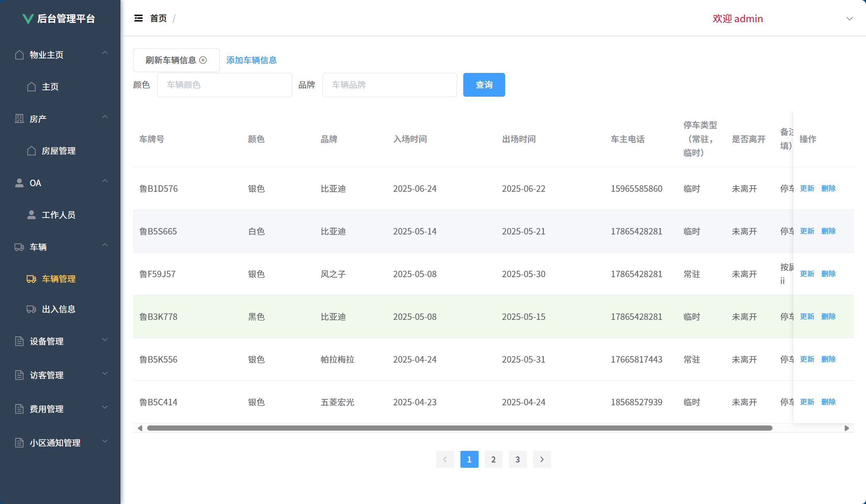This screenshot has width=866, height=504.
Task: Click the 首页 breadcrumb
Action: click(x=158, y=19)
